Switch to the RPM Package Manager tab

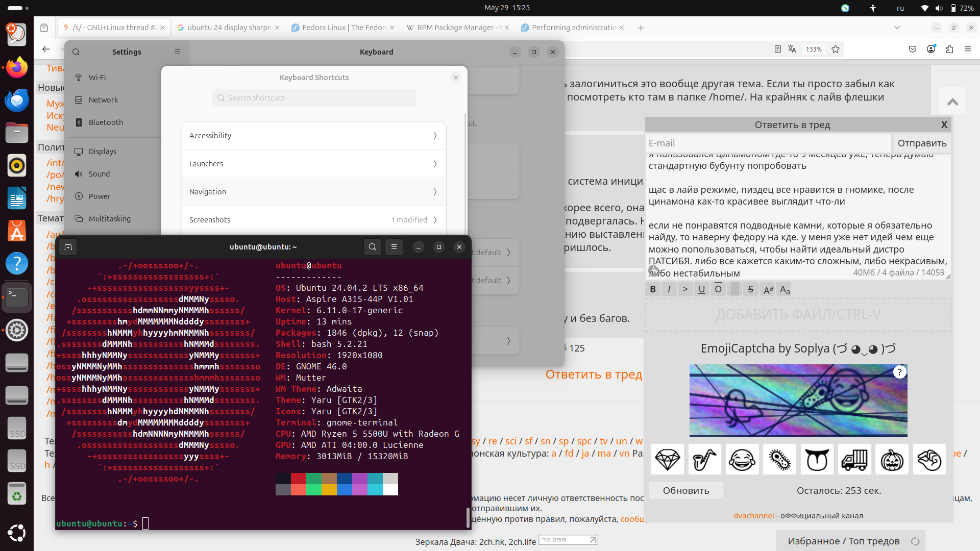457,28
